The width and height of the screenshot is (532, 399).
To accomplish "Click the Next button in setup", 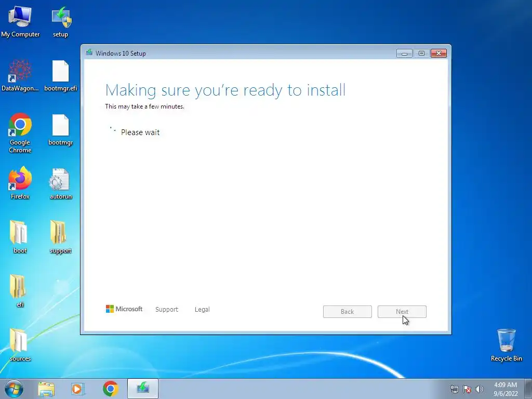I will [402, 312].
